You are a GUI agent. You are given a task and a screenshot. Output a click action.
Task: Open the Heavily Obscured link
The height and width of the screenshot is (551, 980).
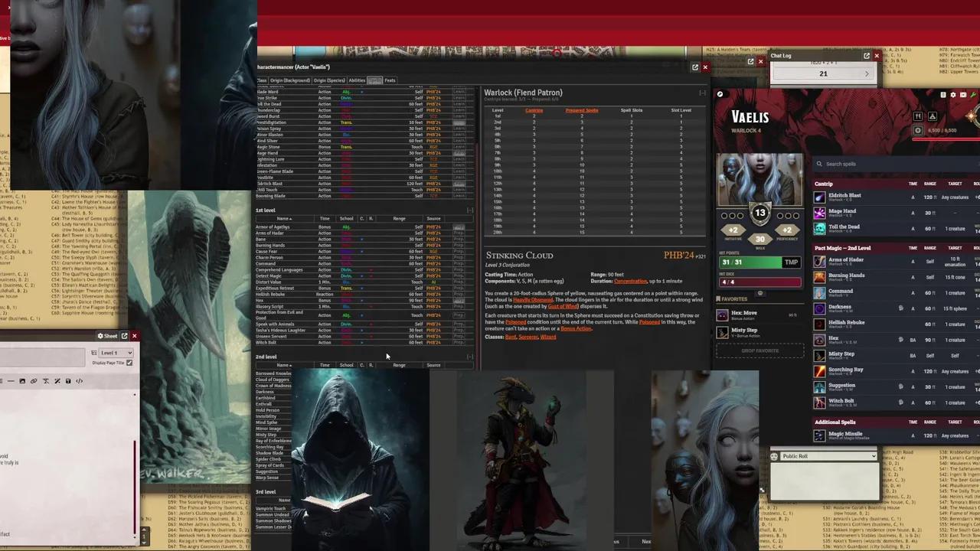pos(533,300)
